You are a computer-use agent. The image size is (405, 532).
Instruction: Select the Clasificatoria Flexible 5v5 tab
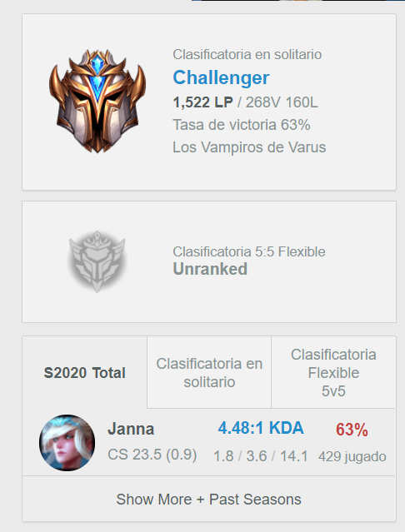coord(333,372)
